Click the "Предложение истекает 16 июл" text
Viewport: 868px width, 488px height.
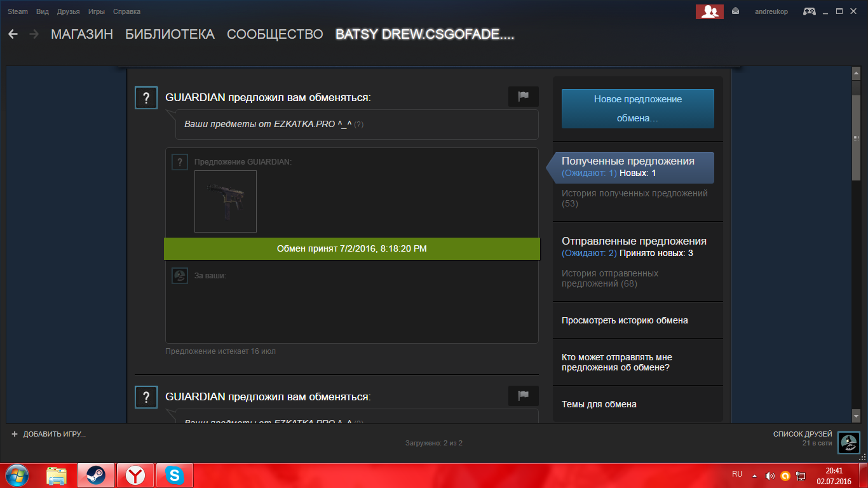coord(220,351)
